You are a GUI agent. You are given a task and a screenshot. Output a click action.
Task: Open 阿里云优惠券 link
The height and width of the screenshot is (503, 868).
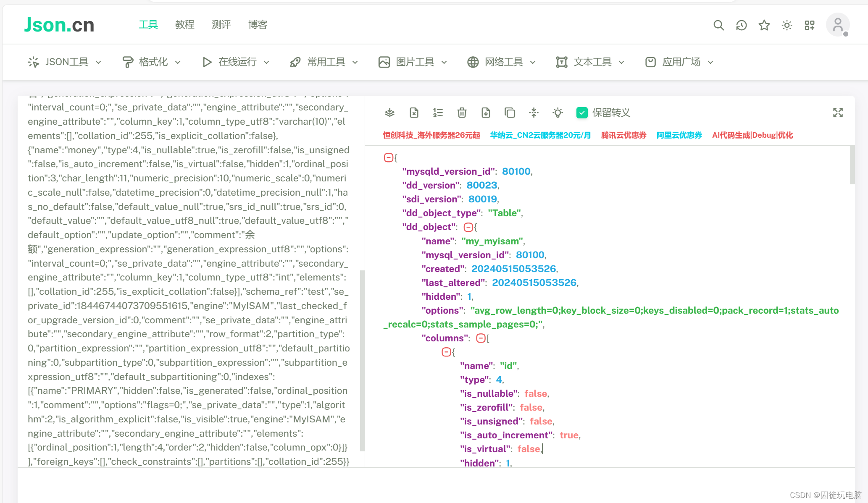679,135
